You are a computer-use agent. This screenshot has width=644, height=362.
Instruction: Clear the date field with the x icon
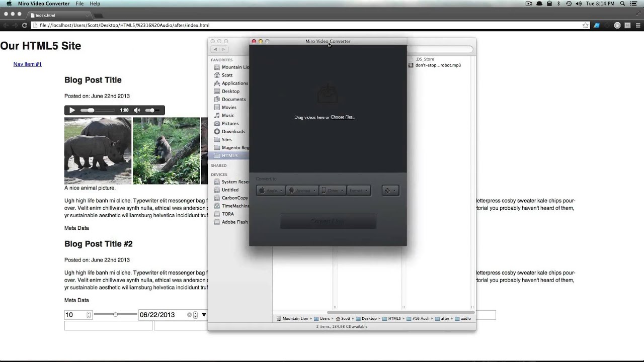tap(189, 315)
